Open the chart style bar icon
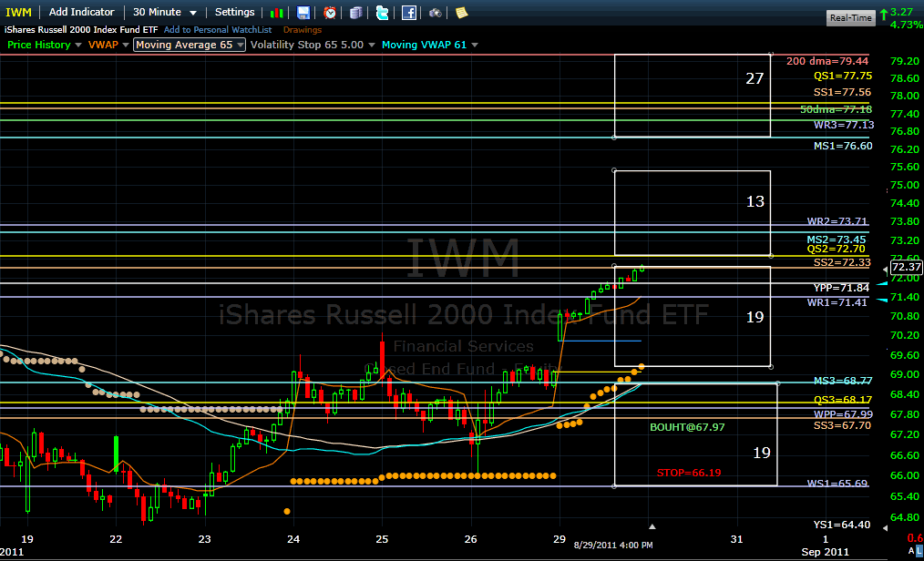 pos(276,13)
